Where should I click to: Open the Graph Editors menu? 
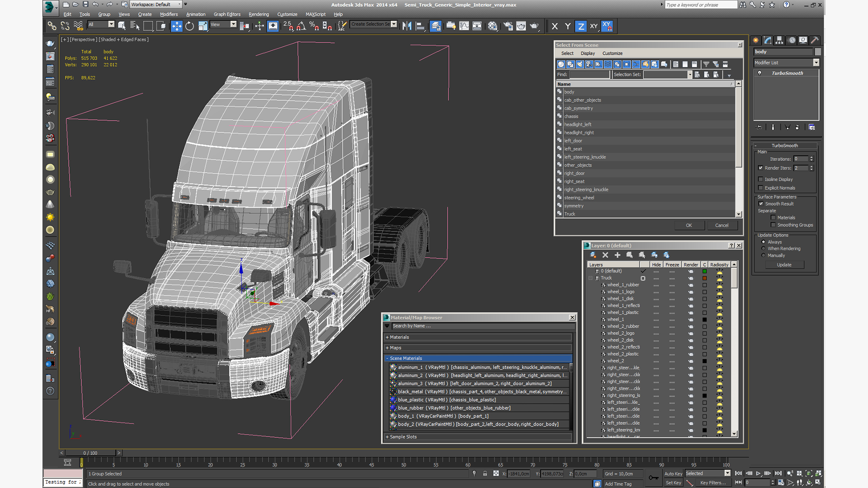coord(227,14)
